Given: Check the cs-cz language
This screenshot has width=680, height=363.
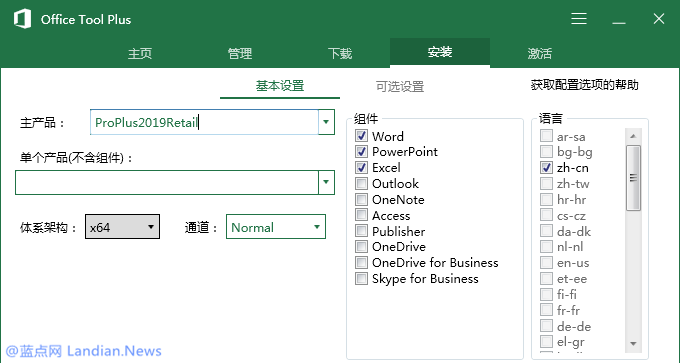Looking at the screenshot, I should [546, 215].
